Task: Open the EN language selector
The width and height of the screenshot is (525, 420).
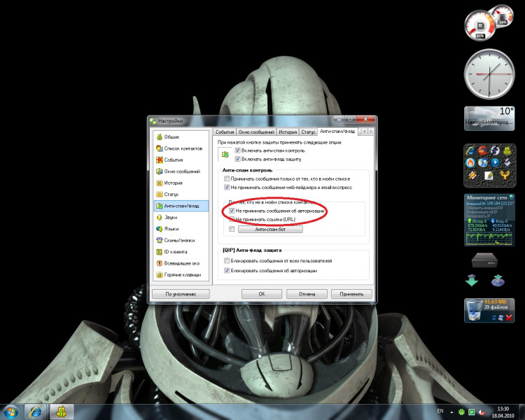Action: point(440,410)
